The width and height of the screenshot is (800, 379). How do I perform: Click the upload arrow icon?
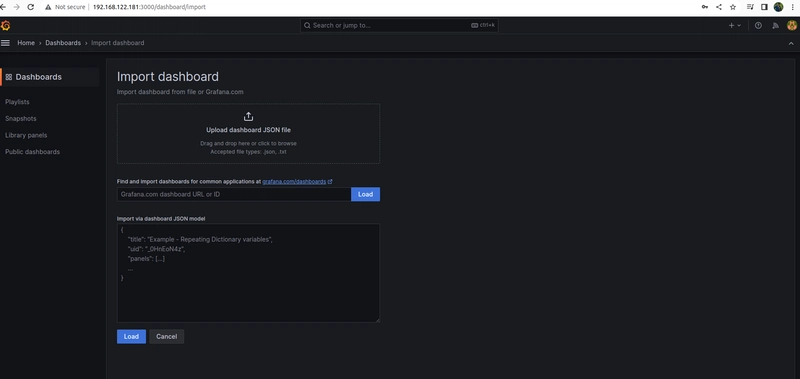[x=248, y=116]
